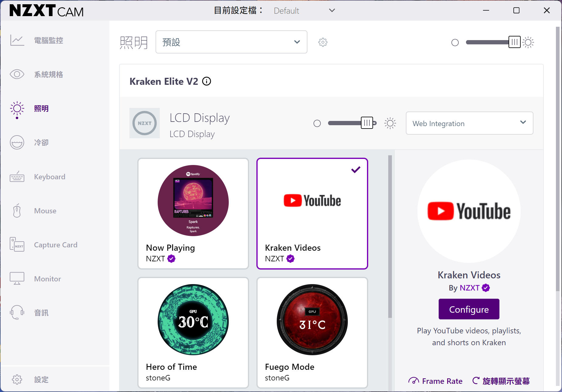This screenshot has height=392, width=562.
Task: Click the maximum brightness sun icon at top
Action: point(528,42)
